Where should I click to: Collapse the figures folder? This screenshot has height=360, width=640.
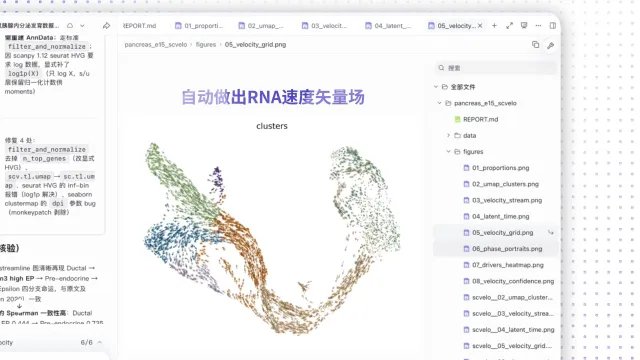tap(448, 151)
